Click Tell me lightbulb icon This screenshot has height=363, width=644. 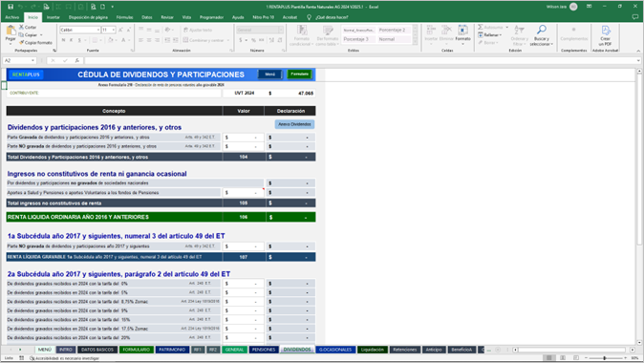pyautogui.click(x=309, y=17)
